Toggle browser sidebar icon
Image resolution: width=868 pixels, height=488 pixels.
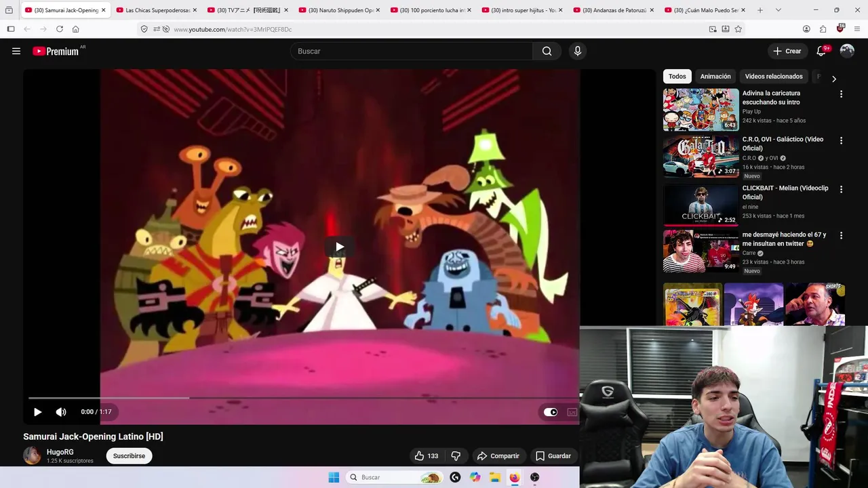11,29
